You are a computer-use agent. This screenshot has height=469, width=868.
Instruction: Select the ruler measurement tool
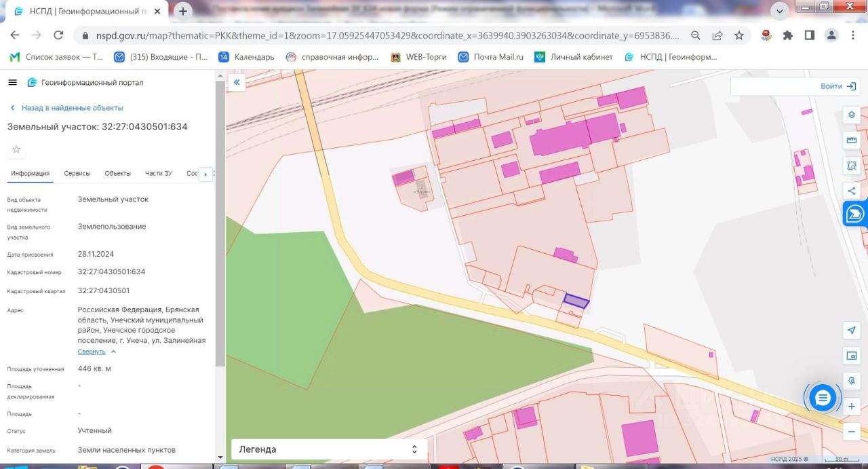point(852,140)
